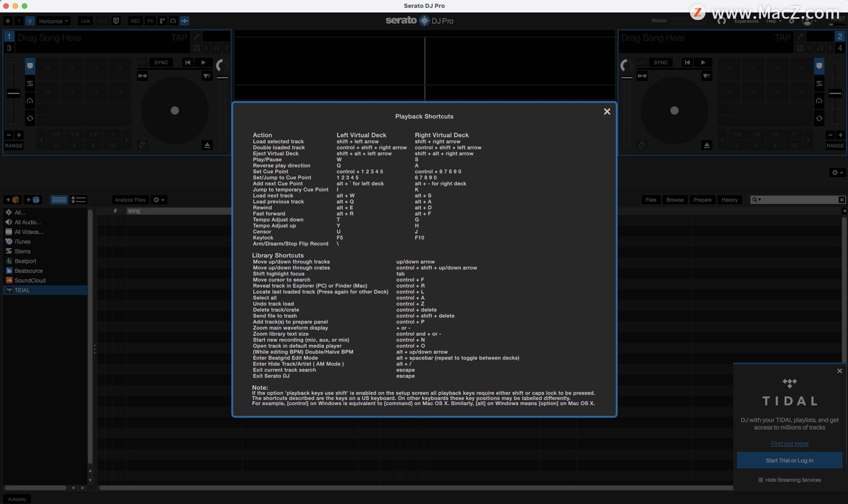Open the REC recording panel
The image size is (848, 504).
coord(135,21)
